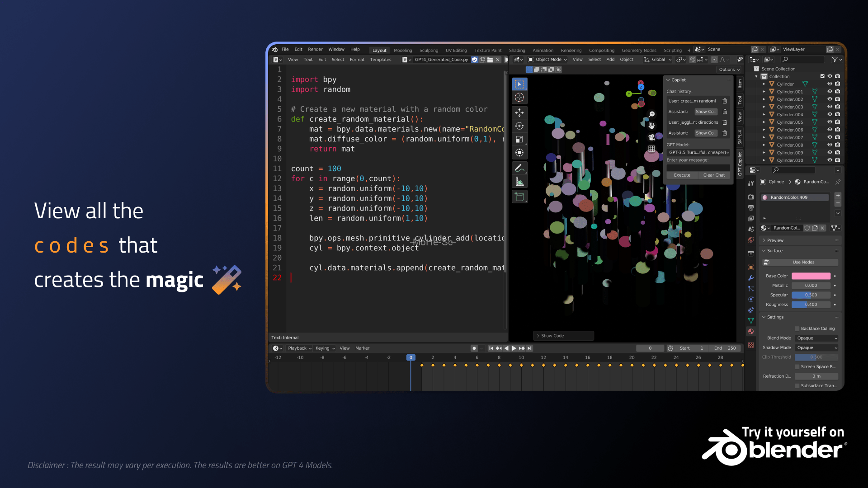
Task: Select the Move tool in viewport toolbar
Action: (x=519, y=113)
